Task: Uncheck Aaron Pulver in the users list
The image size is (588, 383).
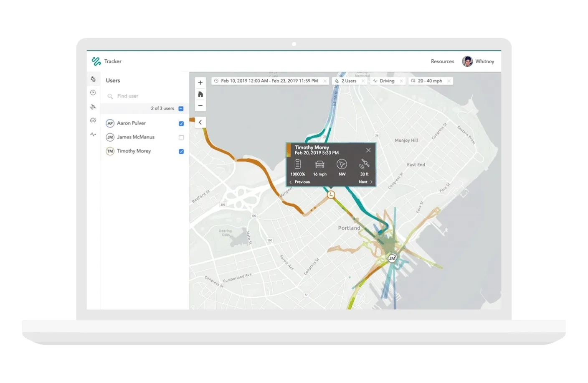Action: pyautogui.click(x=181, y=123)
